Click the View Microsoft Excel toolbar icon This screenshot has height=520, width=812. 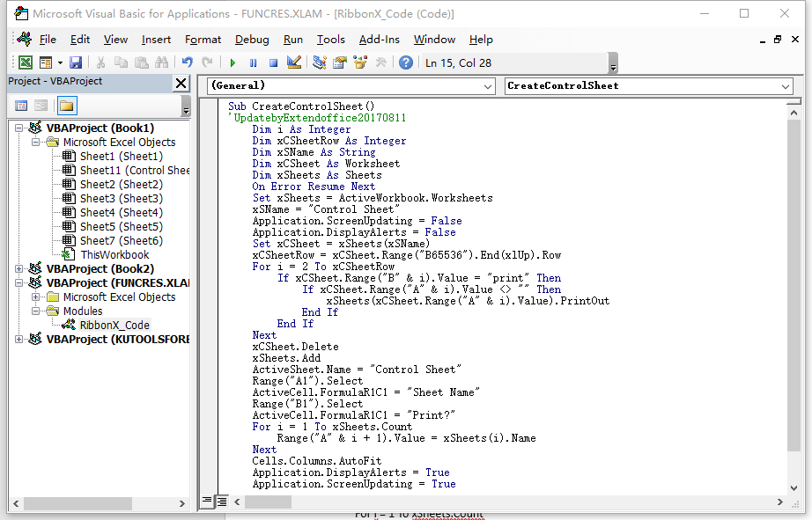click(x=26, y=62)
